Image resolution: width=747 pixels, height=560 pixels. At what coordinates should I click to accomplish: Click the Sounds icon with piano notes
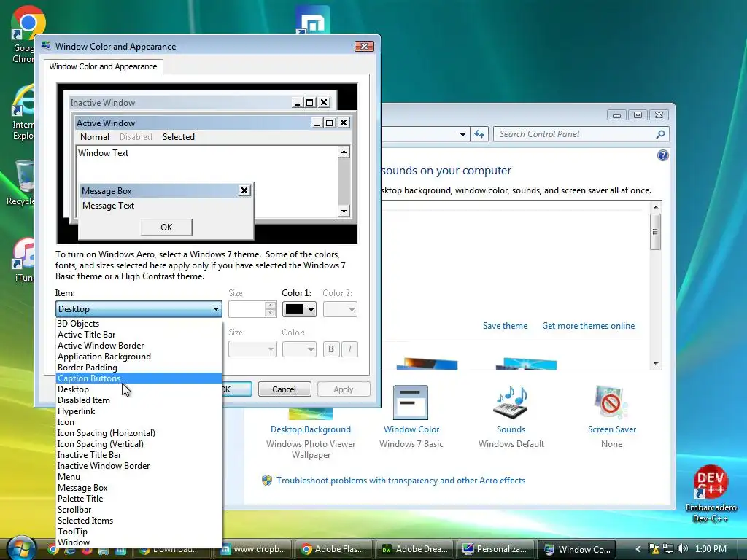pyautogui.click(x=511, y=402)
